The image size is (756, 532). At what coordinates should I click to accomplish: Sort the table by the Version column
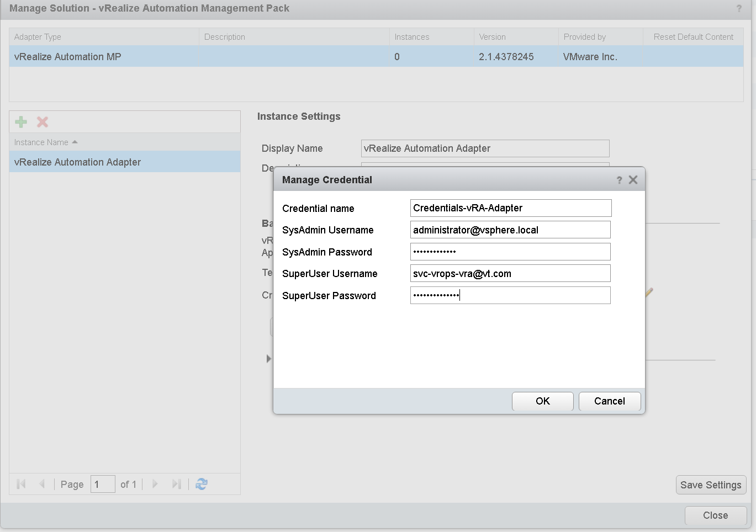click(x=493, y=36)
